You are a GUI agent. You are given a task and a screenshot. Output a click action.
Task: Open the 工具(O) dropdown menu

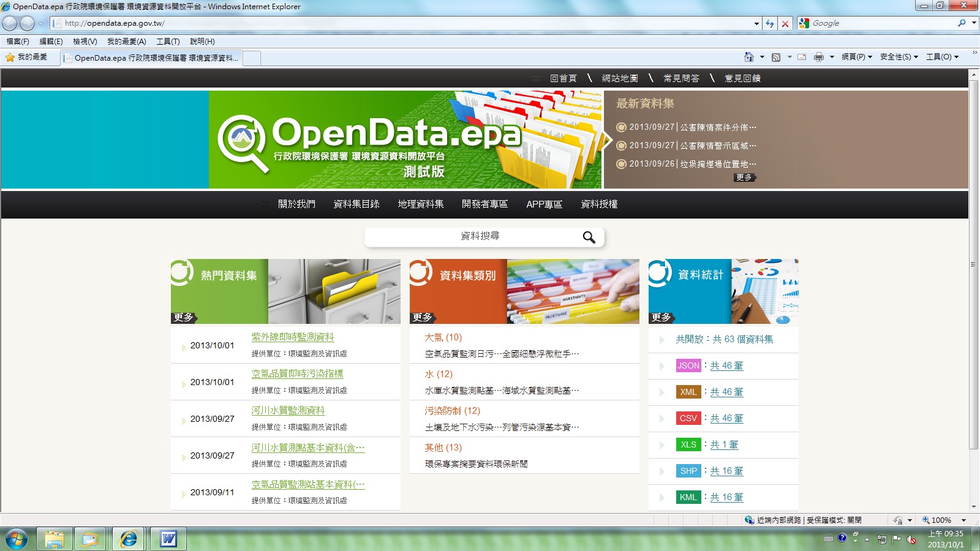[943, 57]
